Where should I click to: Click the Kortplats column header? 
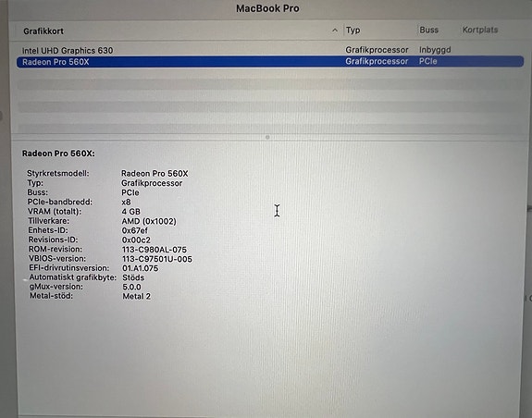[x=480, y=30]
